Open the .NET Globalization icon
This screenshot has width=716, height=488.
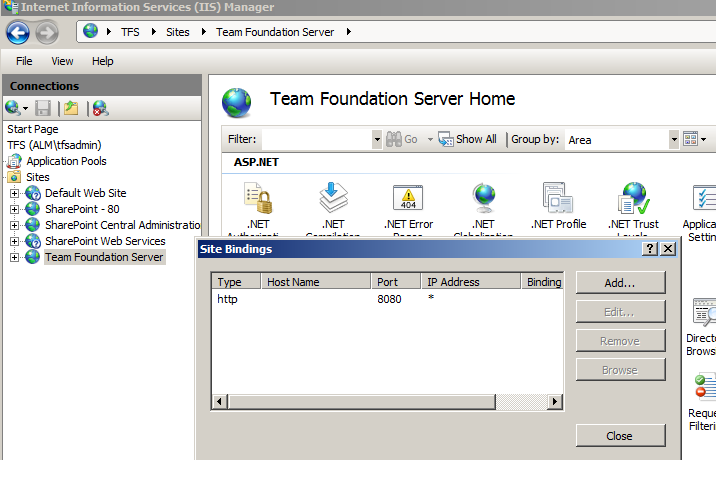[x=484, y=198]
